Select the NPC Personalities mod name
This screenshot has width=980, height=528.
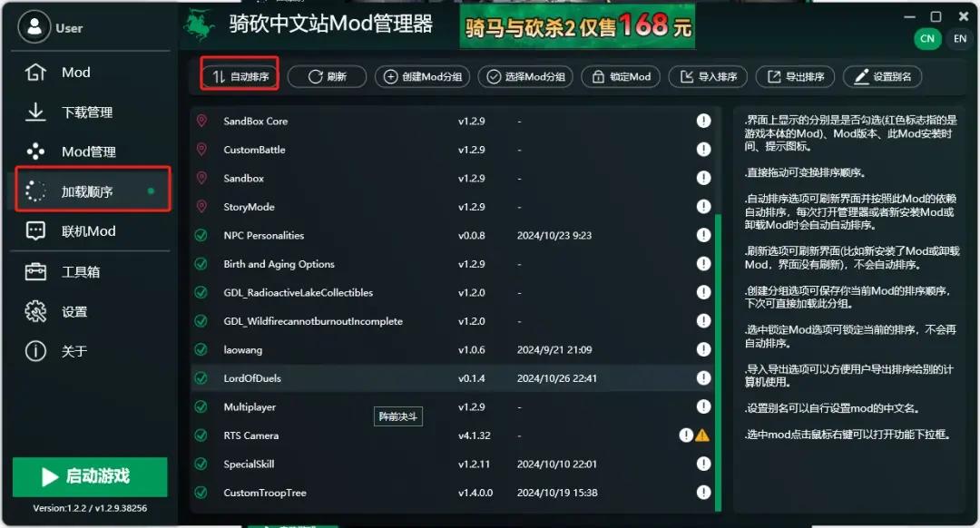tap(264, 236)
